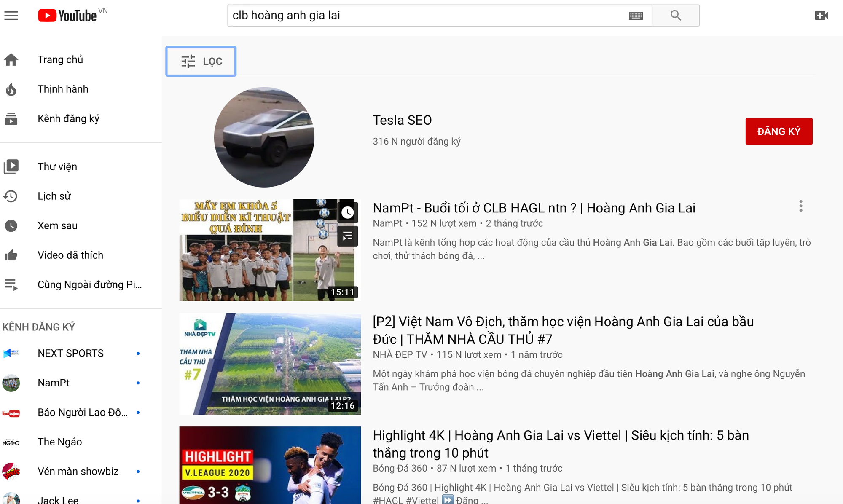Viewport: 843px width, 504px height.
Task: Open NamPt channel link under video title
Action: coord(387,223)
